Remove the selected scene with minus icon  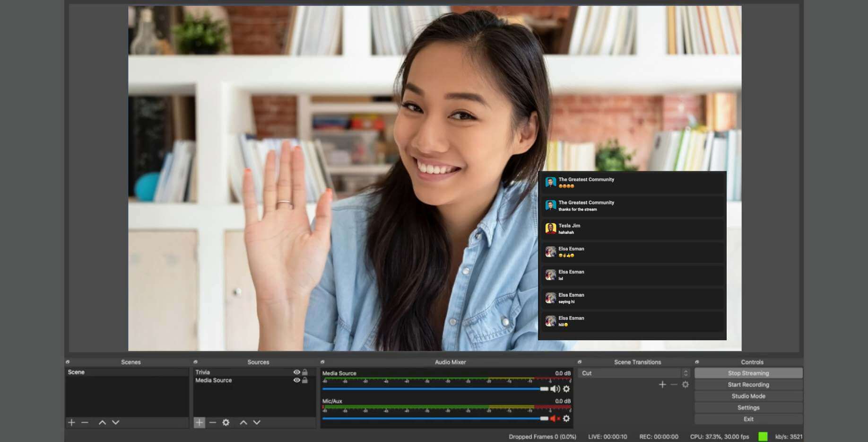tap(85, 422)
